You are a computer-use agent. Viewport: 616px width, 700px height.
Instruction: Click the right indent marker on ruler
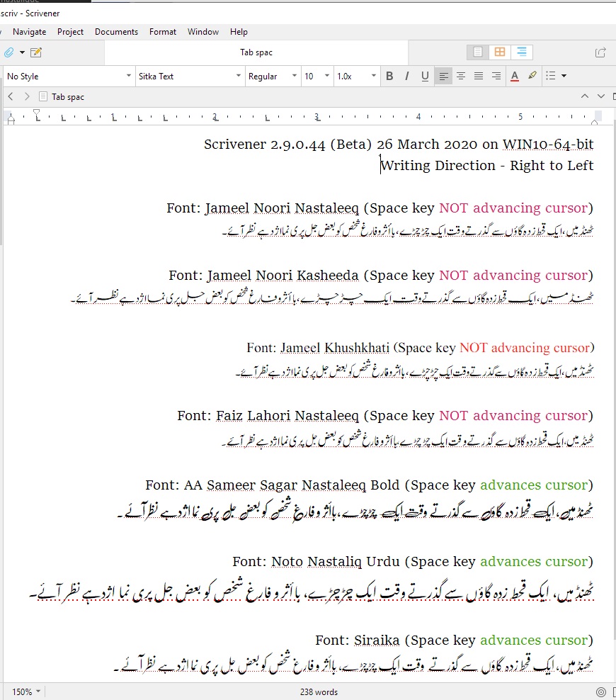pyautogui.click(x=594, y=121)
